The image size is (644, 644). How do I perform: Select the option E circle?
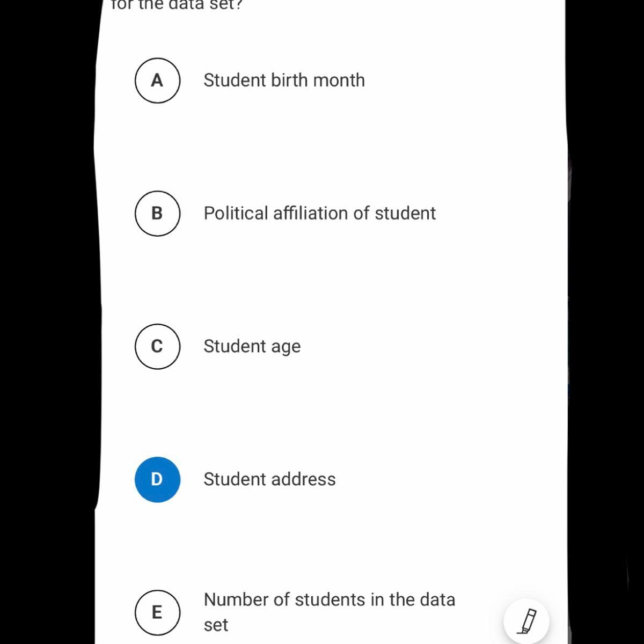[x=157, y=612]
